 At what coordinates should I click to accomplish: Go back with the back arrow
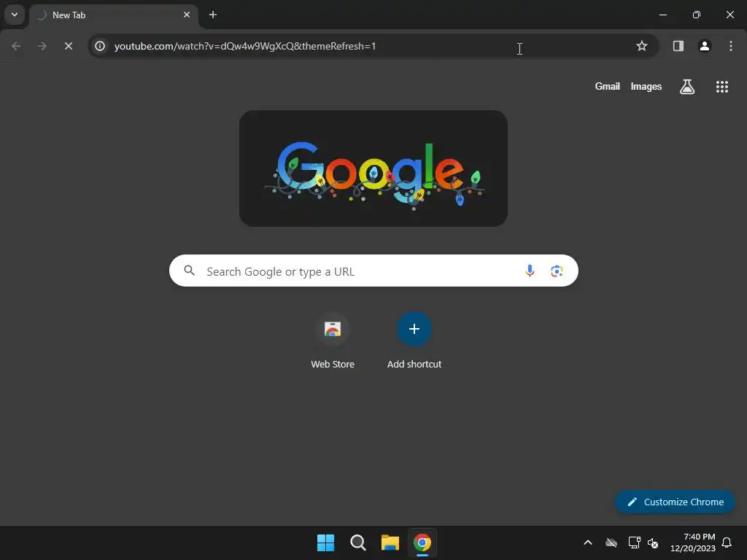tap(16, 46)
